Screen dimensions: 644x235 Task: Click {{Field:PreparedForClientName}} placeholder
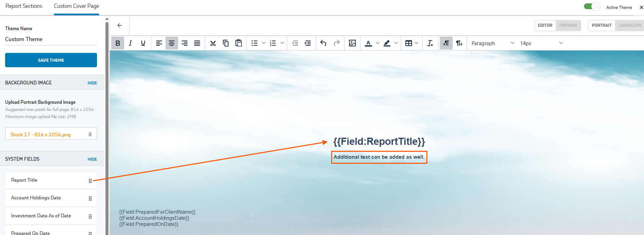(x=157, y=212)
